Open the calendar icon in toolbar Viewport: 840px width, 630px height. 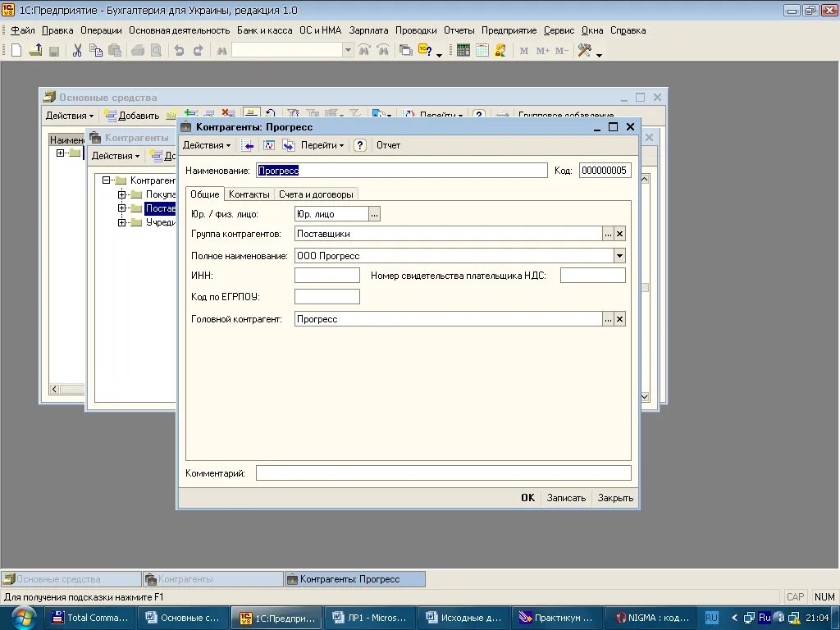point(482,50)
